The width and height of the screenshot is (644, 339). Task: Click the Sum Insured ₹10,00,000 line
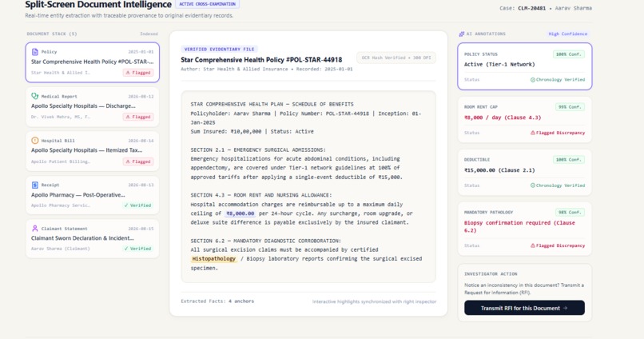tap(252, 131)
